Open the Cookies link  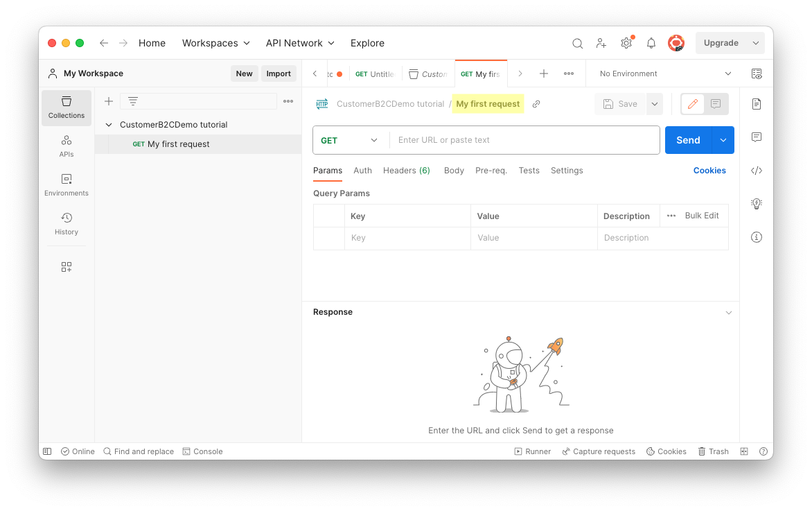point(709,171)
